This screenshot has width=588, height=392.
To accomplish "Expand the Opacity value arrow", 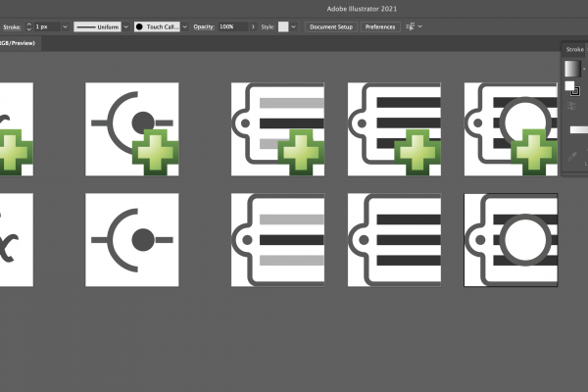I will pos(254,26).
